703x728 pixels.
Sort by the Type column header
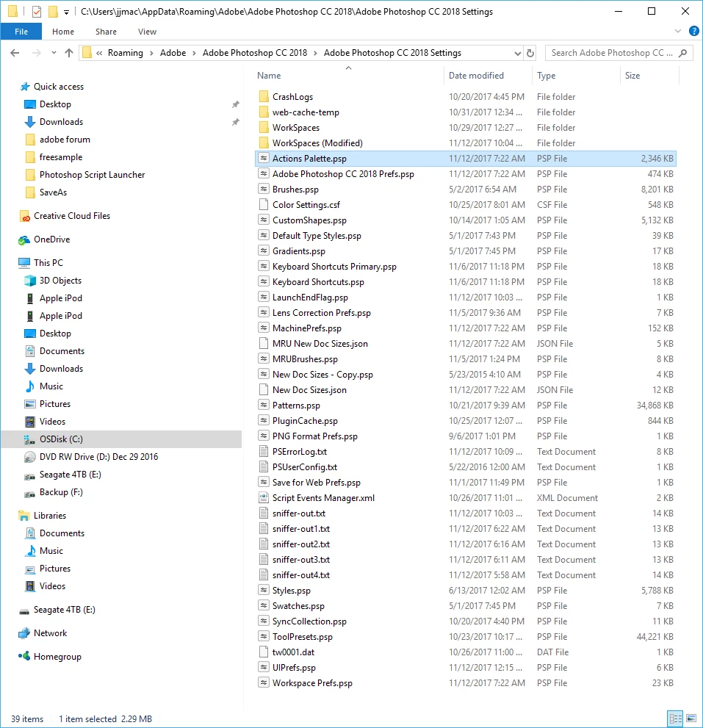coord(576,75)
